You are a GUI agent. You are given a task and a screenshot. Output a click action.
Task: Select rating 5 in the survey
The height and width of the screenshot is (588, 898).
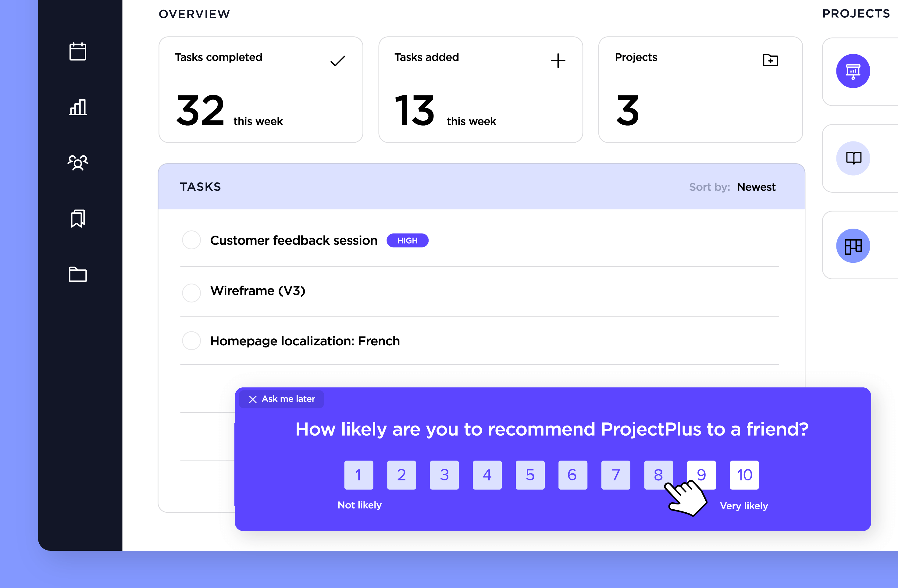(530, 475)
